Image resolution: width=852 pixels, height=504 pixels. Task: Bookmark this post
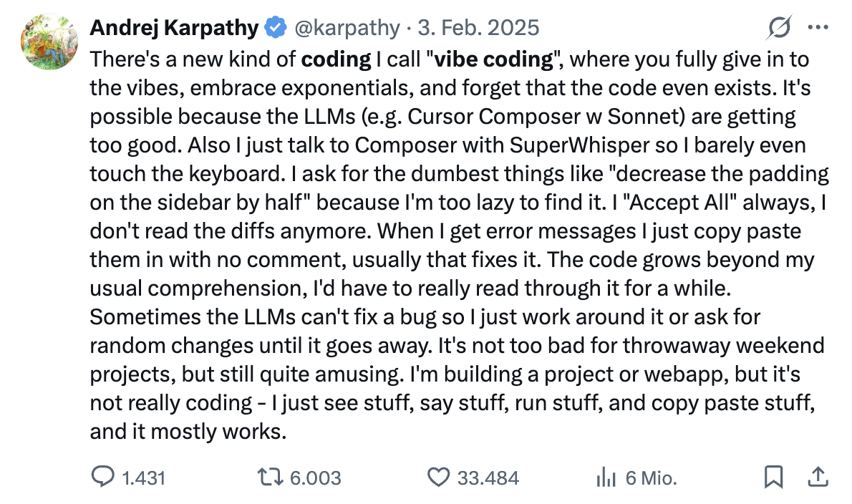pos(773,477)
